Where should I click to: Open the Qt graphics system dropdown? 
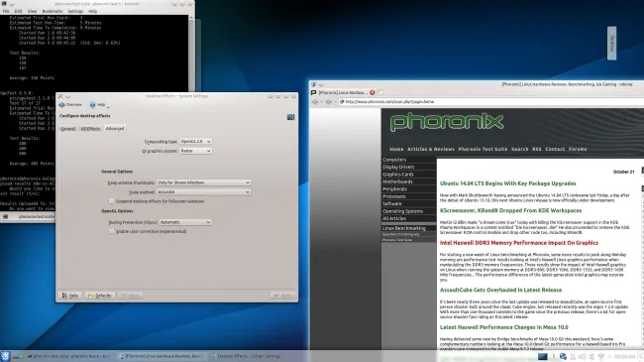(196, 151)
